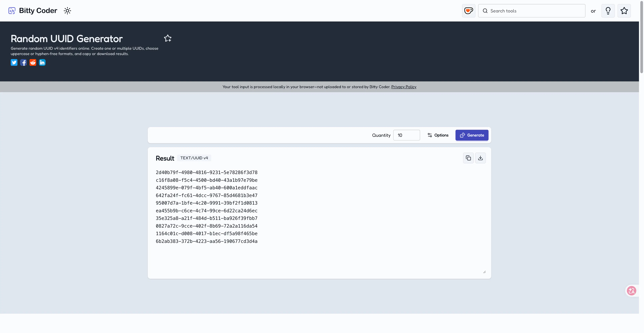This screenshot has width=644, height=333.
Task: Open the Privacy Policy link
Action: point(404,87)
